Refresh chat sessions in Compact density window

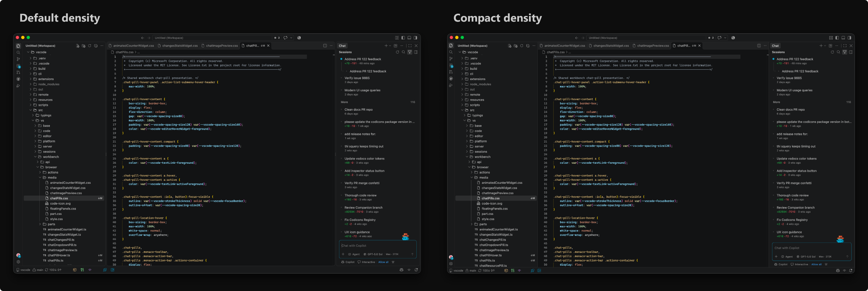pyautogui.click(x=832, y=52)
